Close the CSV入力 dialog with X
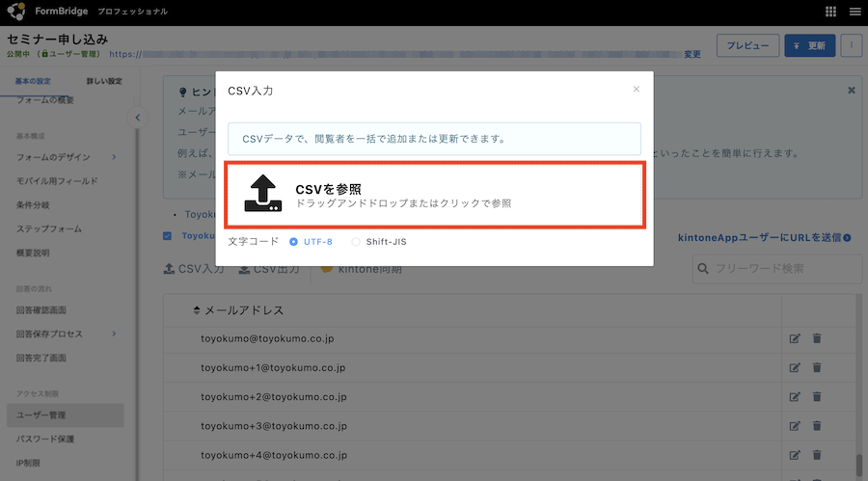The width and height of the screenshot is (868, 481). coord(636,90)
